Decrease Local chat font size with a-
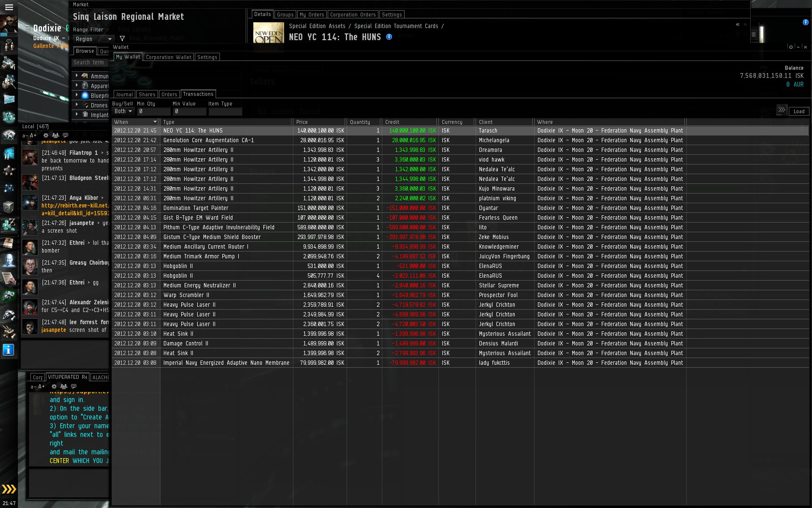Viewport: 812px width, 508px height. click(25, 136)
